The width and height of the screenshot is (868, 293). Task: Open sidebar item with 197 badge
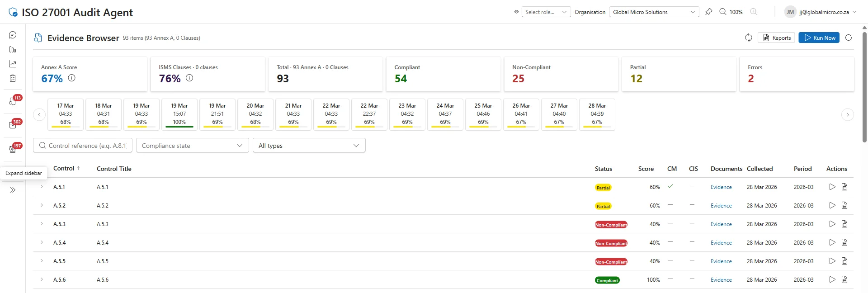[14, 149]
